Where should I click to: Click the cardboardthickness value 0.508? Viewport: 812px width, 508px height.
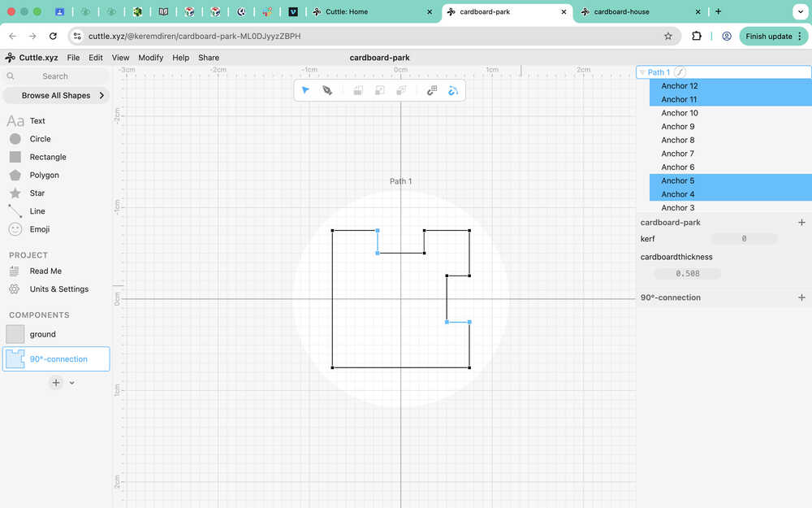688,274
